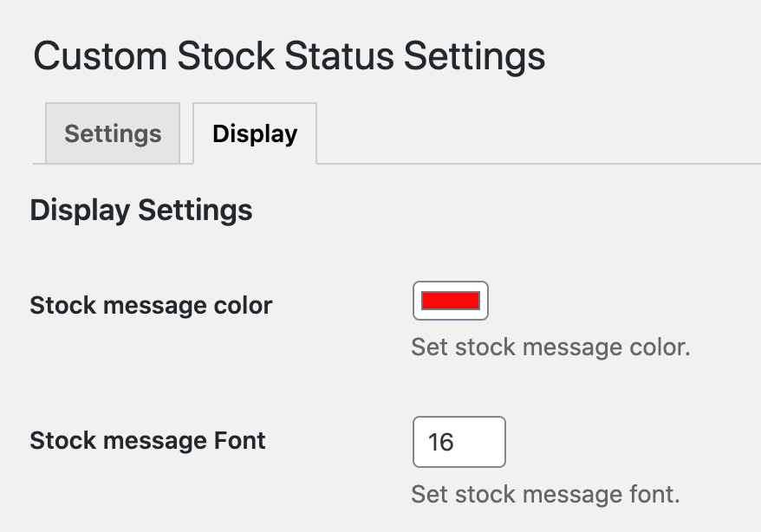Click the 'Set stock message font' hint text
Viewport: 761px width, 532px height.
[547, 494]
